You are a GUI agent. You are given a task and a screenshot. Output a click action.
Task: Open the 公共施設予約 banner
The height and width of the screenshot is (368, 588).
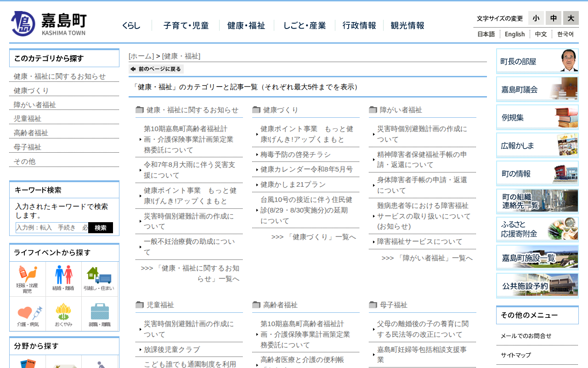(537, 286)
